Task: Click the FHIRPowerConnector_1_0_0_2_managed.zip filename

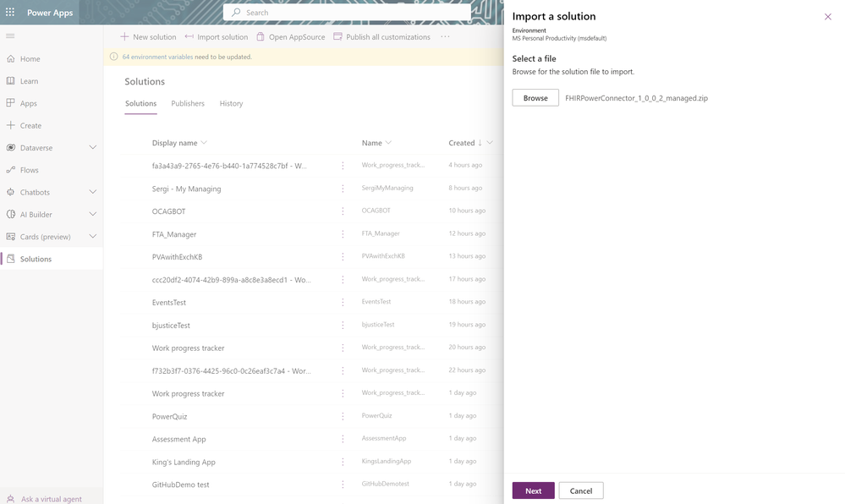Action: (636, 98)
